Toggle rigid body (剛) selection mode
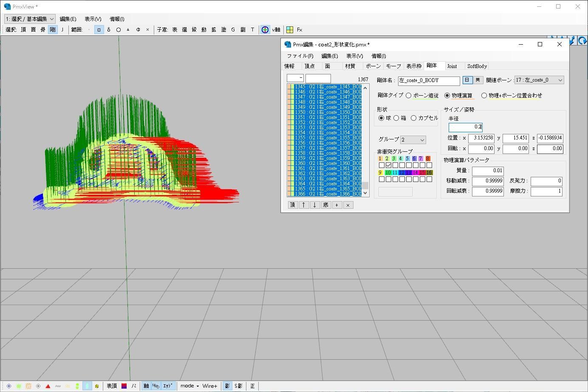Screen dimensions: 588x392 53,30
